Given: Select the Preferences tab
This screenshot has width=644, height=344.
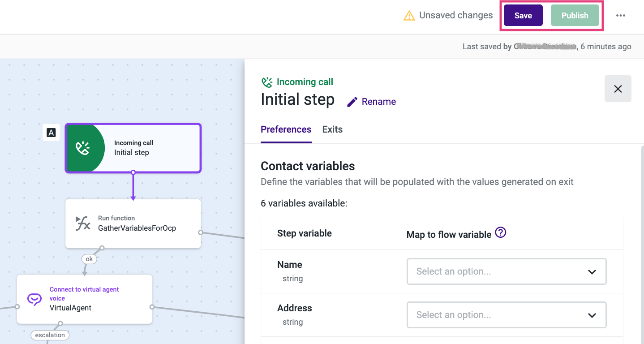Looking at the screenshot, I should point(286,129).
